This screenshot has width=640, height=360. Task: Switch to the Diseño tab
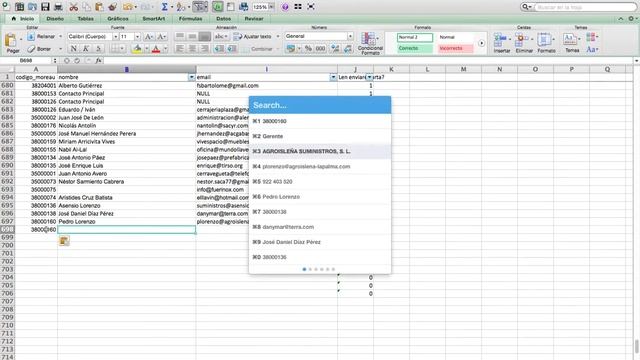55,19
